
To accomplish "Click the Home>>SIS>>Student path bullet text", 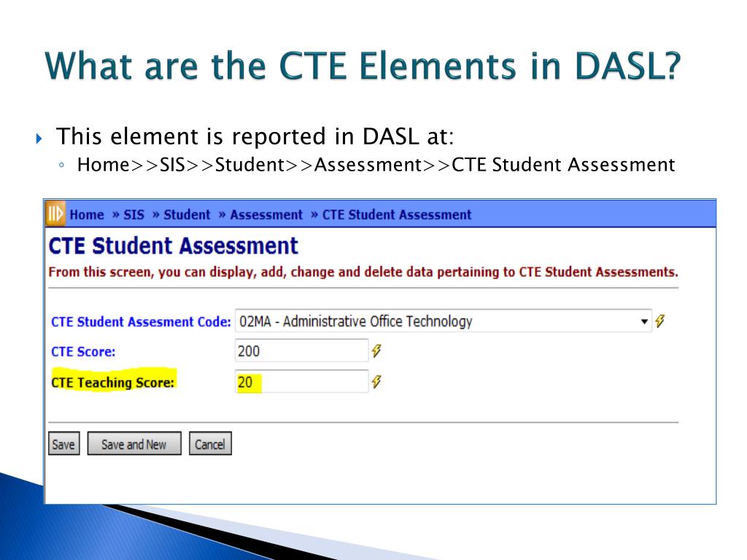I will click(x=376, y=165).
